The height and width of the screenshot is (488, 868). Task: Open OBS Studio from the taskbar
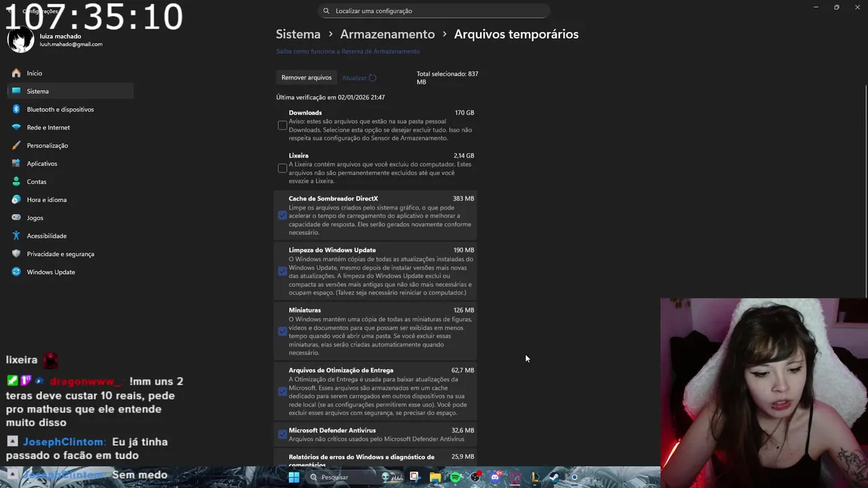(475, 477)
